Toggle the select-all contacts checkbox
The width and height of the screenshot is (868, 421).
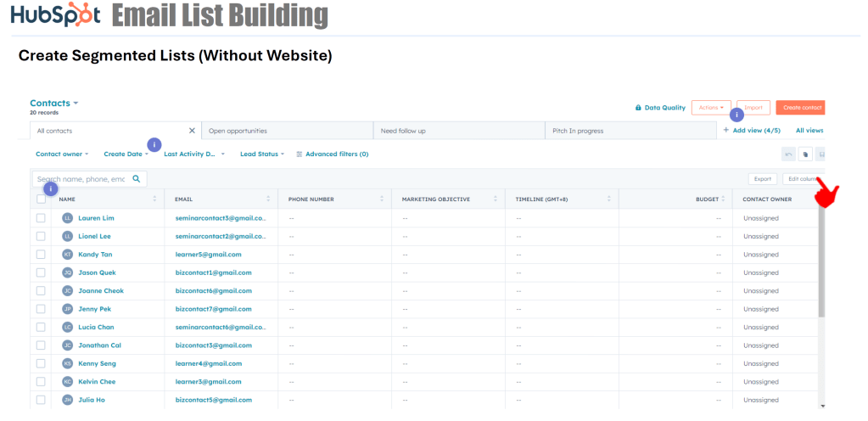[41, 199]
